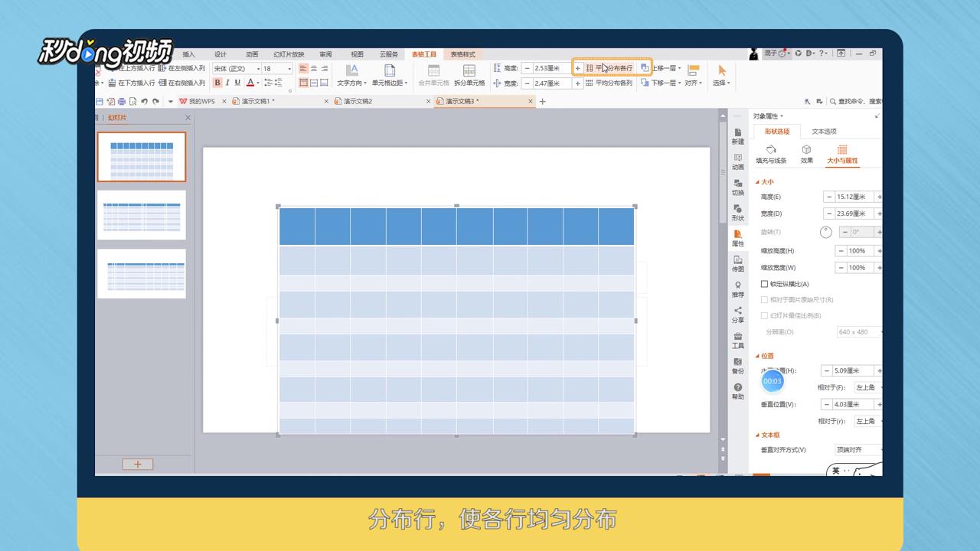Open the 幻灯片放映 ribbon tab
The height and width of the screenshot is (551, 980).
[289, 54]
